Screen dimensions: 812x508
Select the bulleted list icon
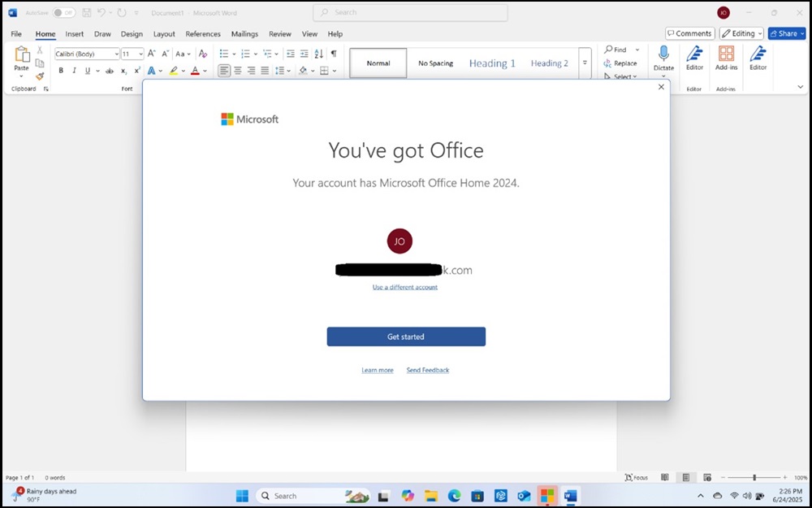pos(222,54)
